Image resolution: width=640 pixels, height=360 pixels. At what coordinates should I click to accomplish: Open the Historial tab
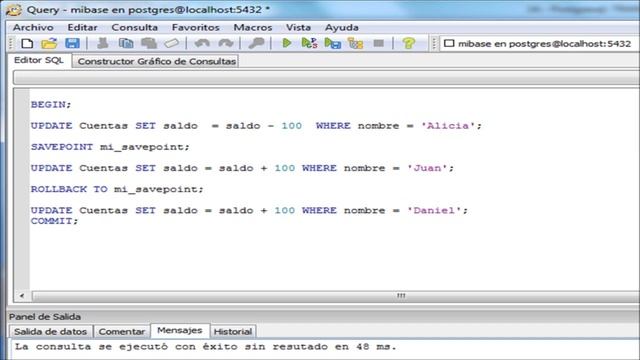tap(233, 331)
